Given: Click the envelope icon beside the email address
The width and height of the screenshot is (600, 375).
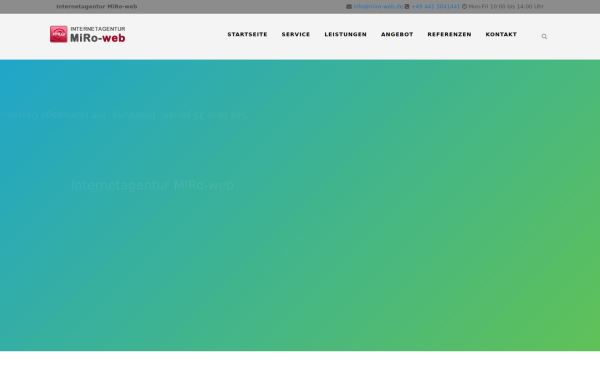Looking at the screenshot, I should [349, 7].
